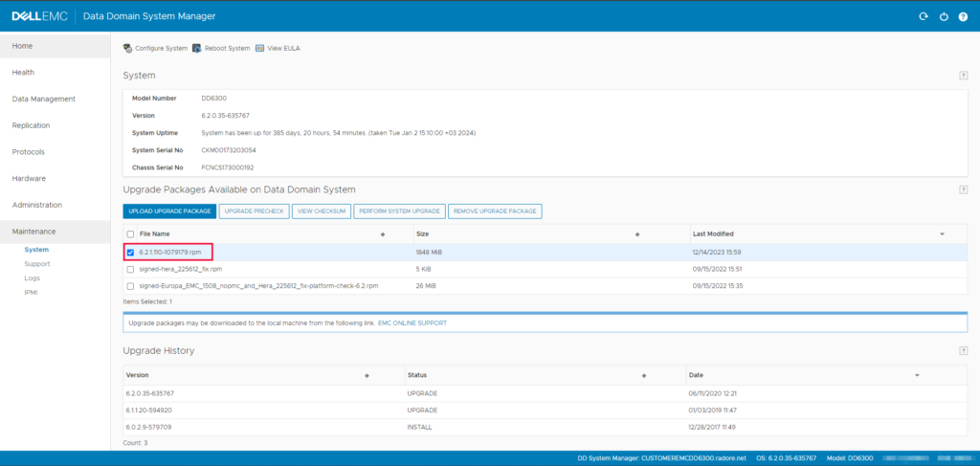980x466 pixels.
Task: Click the Configure System icon
Action: 127,48
